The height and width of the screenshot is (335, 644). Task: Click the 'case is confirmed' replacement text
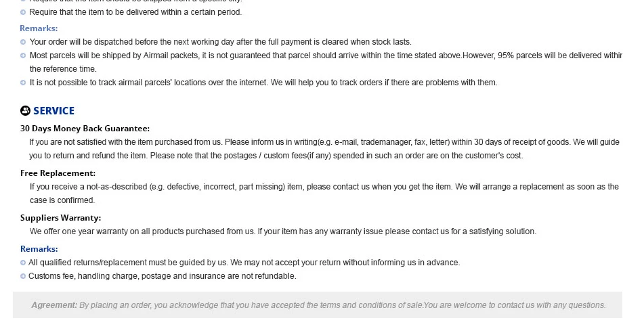pos(62,200)
